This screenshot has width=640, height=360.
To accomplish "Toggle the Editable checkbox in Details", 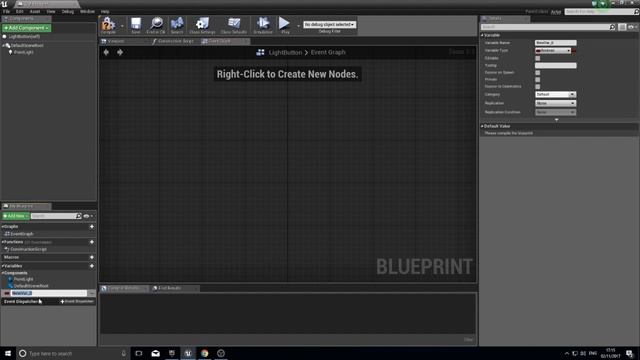I will point(538,58).
